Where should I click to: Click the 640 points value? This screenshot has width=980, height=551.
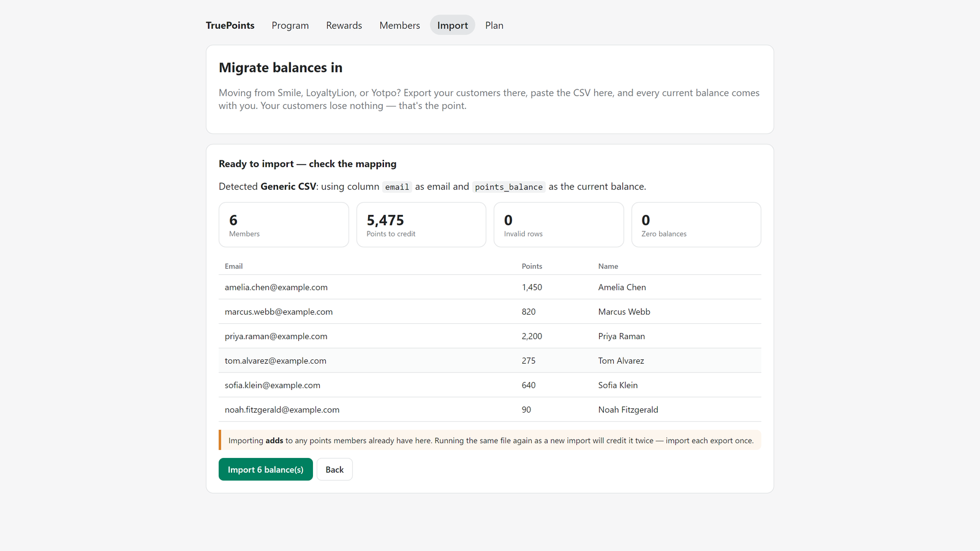(x=529, y=385)
